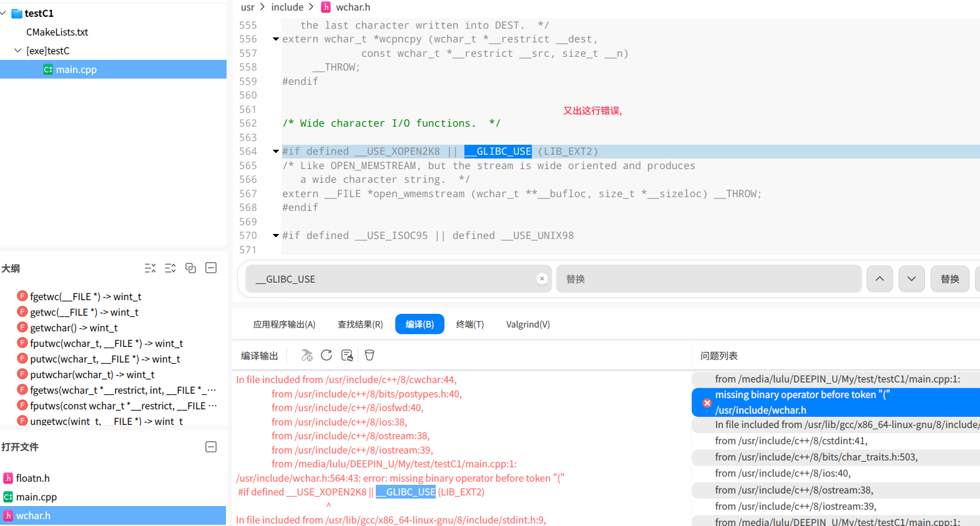Screen dimensions: 980x526
Task: Click function icon beside getwchar outline entry
Action: 22,327
